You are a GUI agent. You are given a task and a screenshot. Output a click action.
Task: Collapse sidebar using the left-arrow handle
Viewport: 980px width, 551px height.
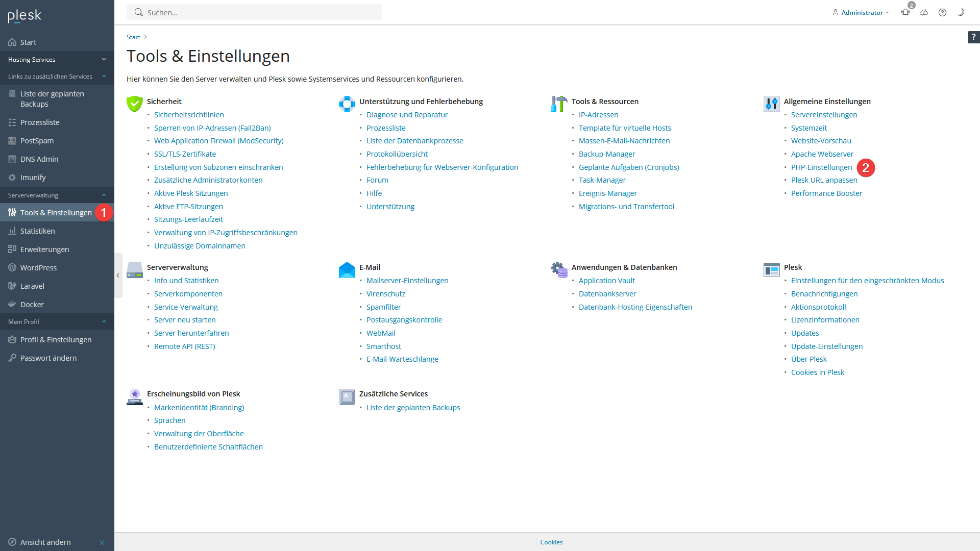(x=118, y=275)
